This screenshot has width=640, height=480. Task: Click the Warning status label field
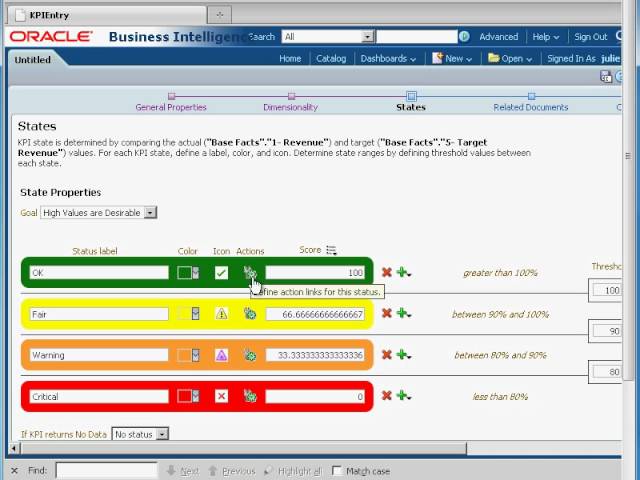tap(99, 355)
